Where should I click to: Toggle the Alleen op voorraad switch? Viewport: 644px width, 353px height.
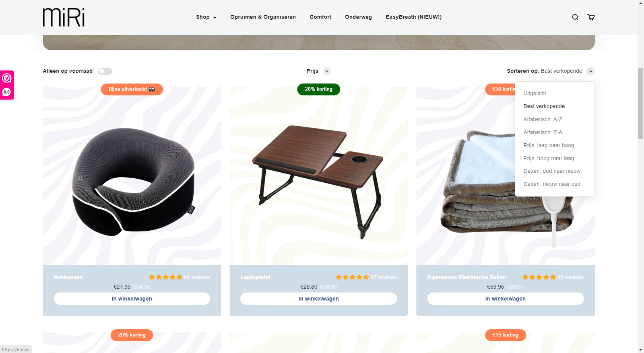pyautogui.click(x=105, y=71)
